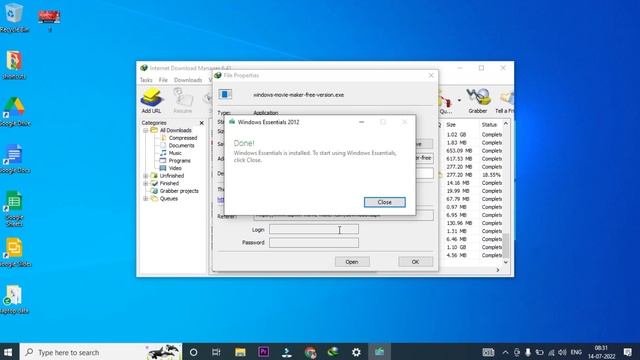Click the 1.10 GB size cell
Viewport: 640px width, 360px height.
click(456, 247)
